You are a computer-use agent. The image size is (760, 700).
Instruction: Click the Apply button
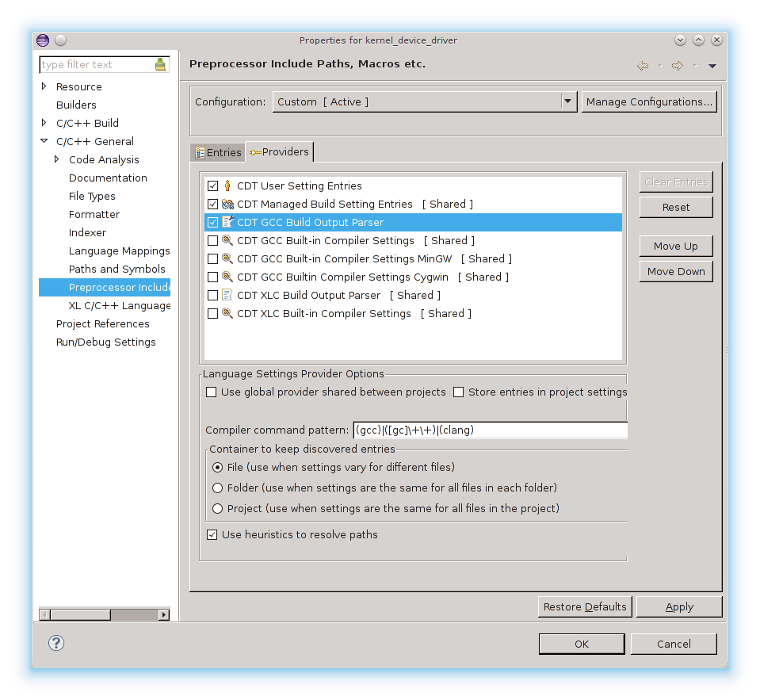point(679,607)
